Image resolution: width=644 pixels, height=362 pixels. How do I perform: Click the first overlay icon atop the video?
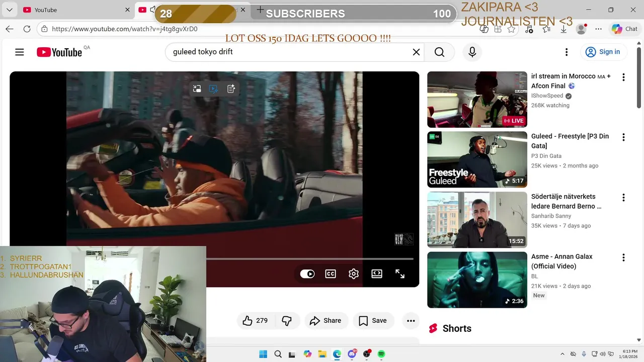[197, 89]
